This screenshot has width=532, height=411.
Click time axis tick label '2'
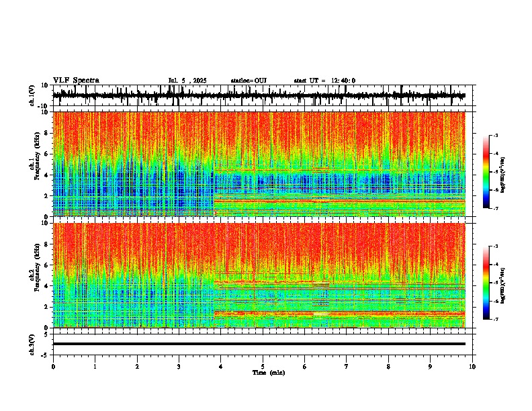[x=137, y=367]
